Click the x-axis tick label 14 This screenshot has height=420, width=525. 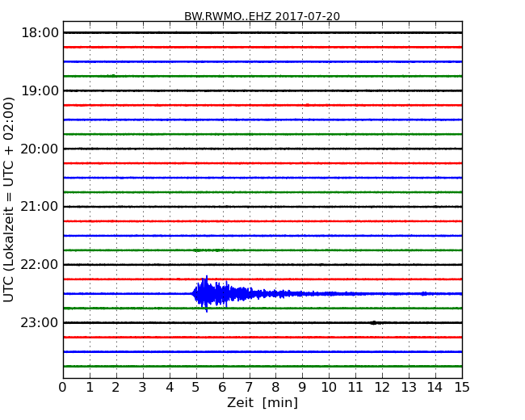(x=435, y=388)
